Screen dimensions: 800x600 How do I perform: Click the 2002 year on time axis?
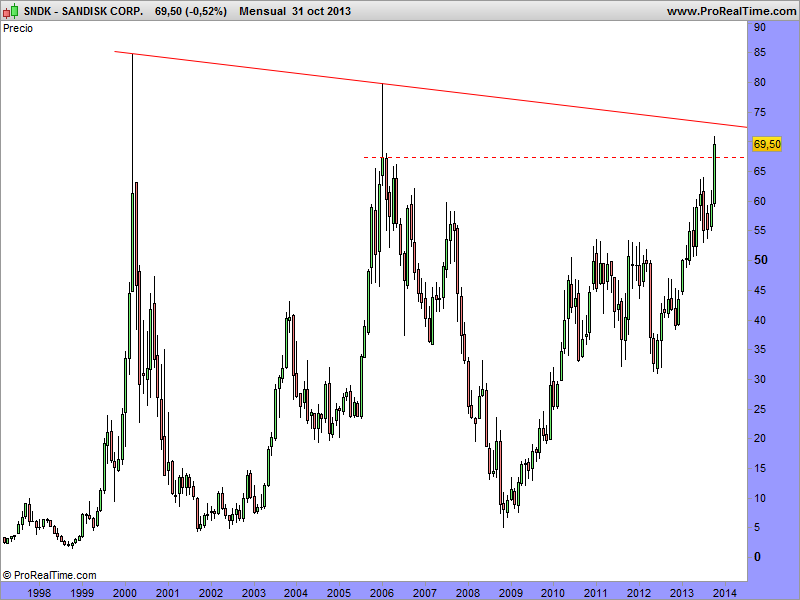(211, 592)
